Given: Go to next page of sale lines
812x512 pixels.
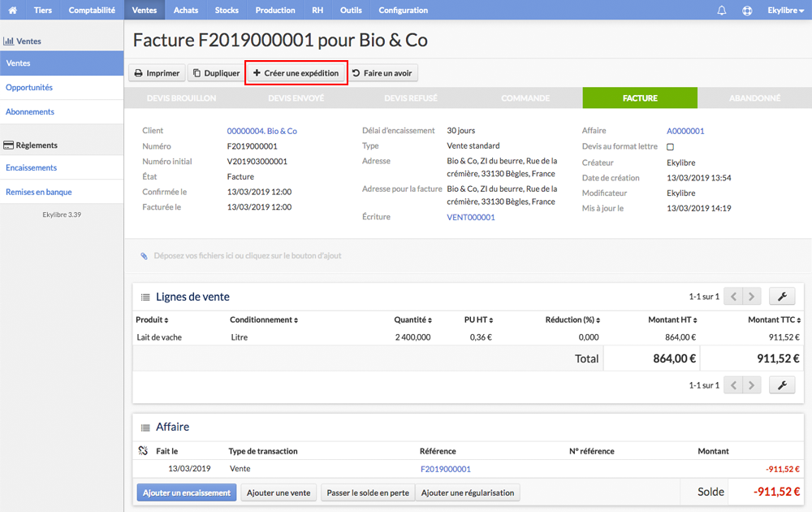Looking at the screenshot, I should pos(752,297).
